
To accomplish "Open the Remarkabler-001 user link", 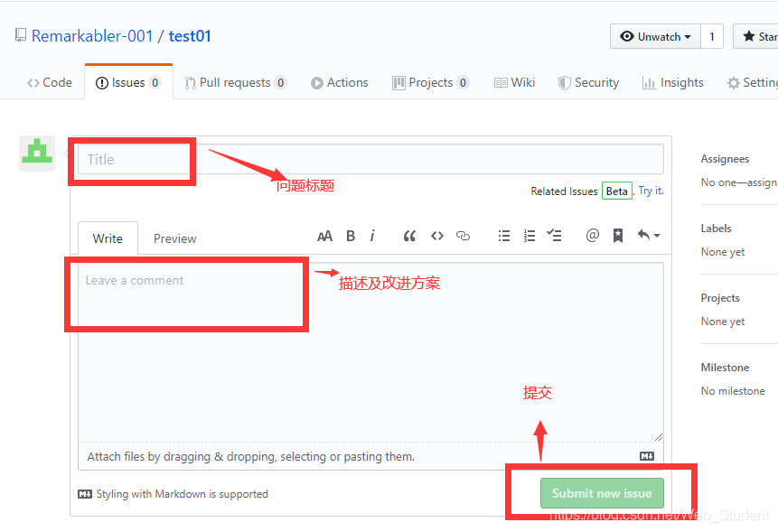I will click(x=92, y=36).
